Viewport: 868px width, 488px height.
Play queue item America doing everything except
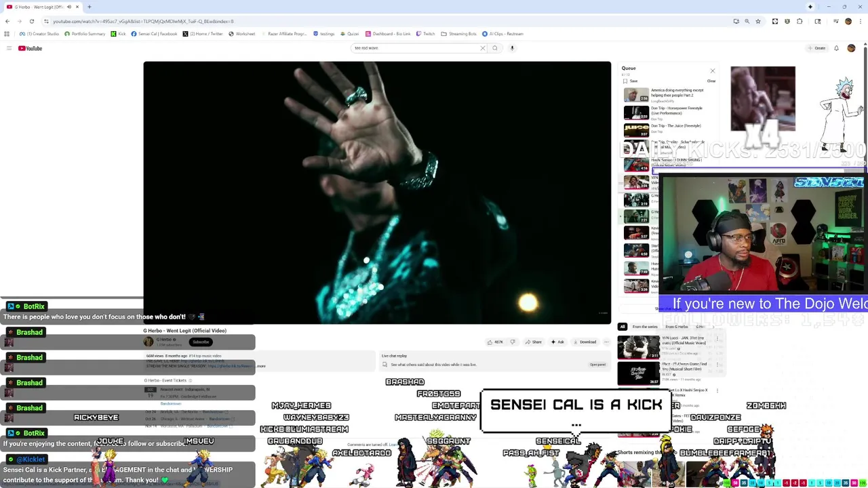(669, 96)
